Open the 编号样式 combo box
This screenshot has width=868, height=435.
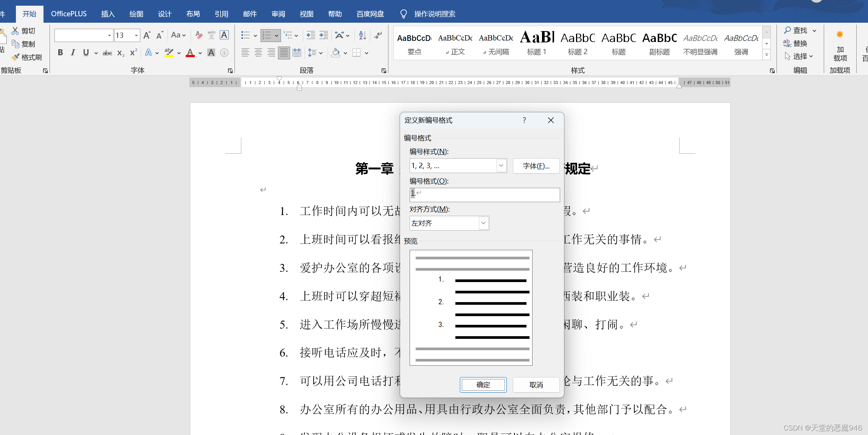click(458, 165)
